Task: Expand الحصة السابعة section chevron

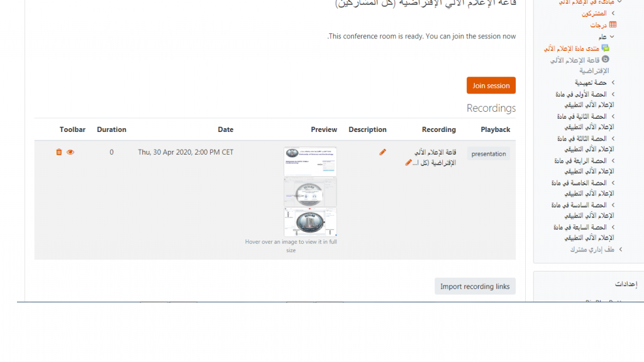Action: (x=613, y=227)
